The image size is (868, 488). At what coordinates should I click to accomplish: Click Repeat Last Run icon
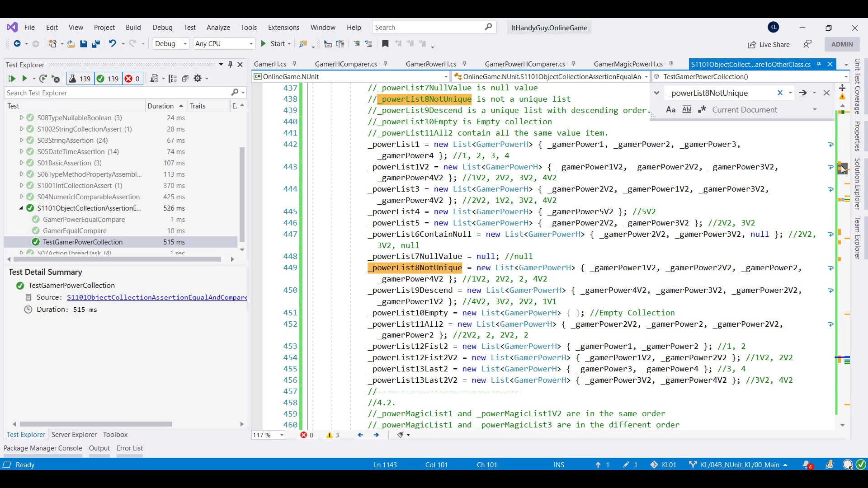43,79
